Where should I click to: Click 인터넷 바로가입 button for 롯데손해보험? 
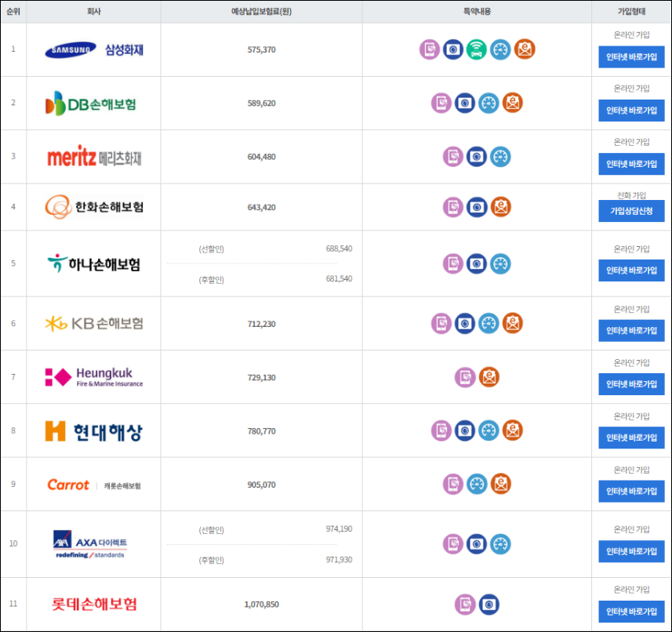[631, 612]
